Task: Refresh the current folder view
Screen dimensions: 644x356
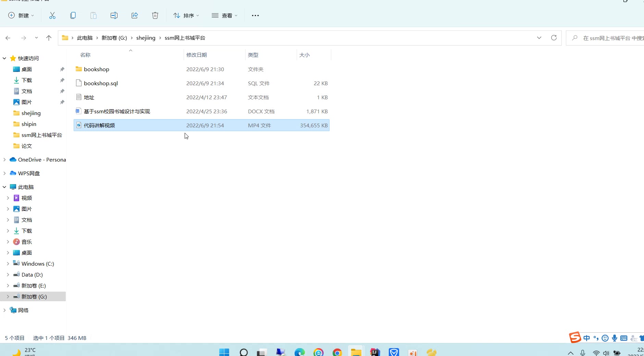Action: (x=554, y=38)
